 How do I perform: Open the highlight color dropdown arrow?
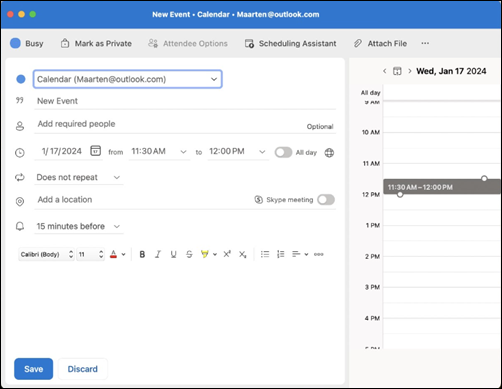(x=215, y=255)
